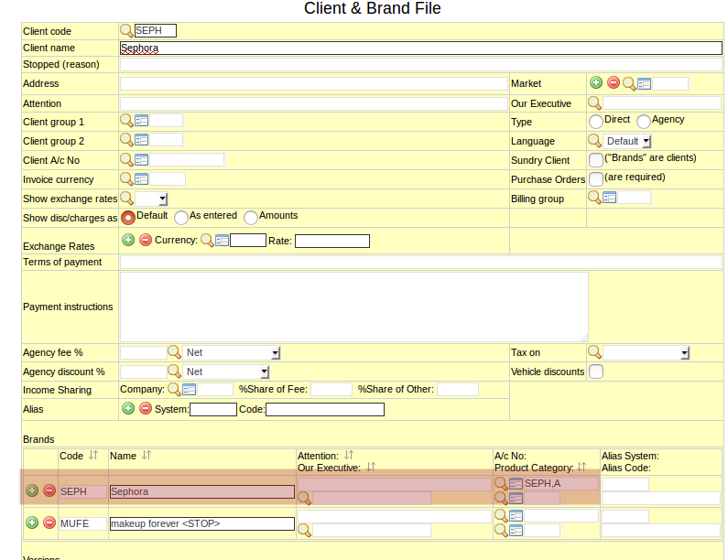Viewport: 728px width, 560px height.
Task: Click Billing group magnifier icon
Action: pos(594,197)
